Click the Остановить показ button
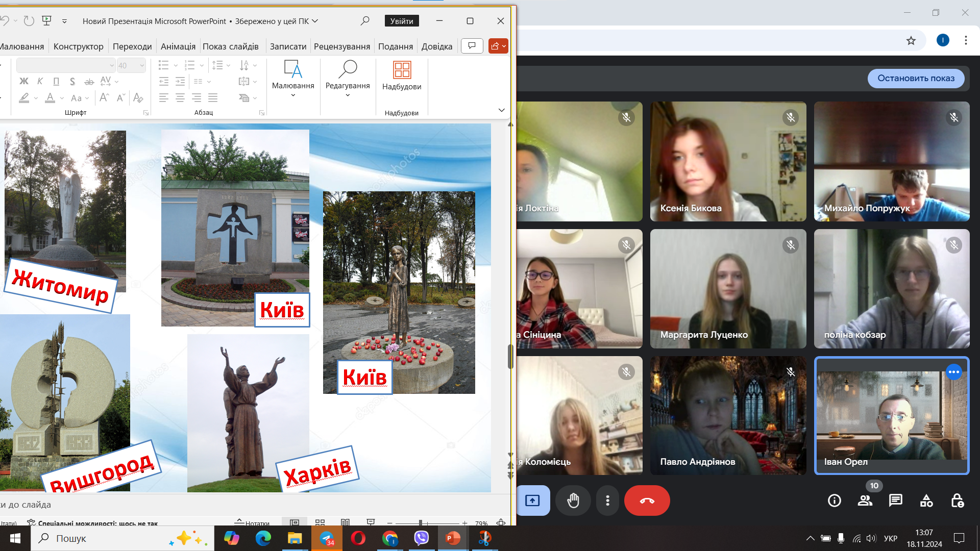 pyautogui.click(x=916, y=78)
